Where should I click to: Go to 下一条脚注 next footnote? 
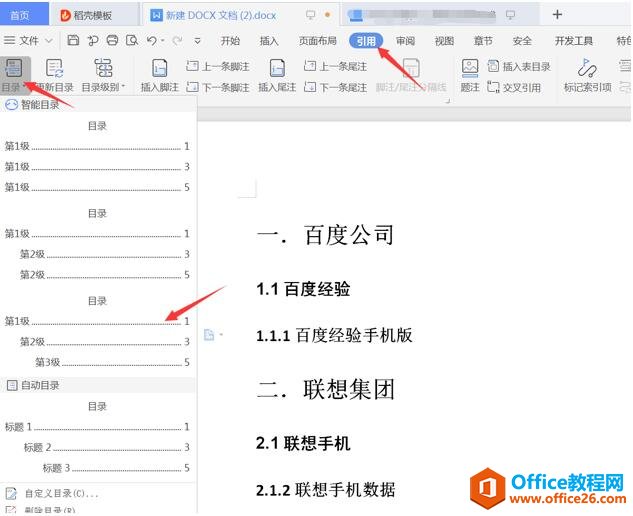click(x=218, y=87)
